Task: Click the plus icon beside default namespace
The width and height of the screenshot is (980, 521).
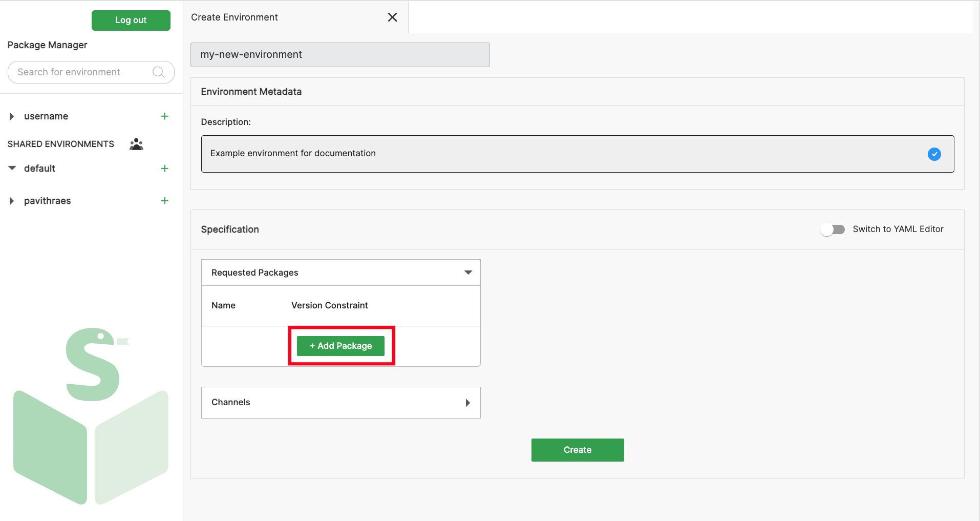Action: 164,168
